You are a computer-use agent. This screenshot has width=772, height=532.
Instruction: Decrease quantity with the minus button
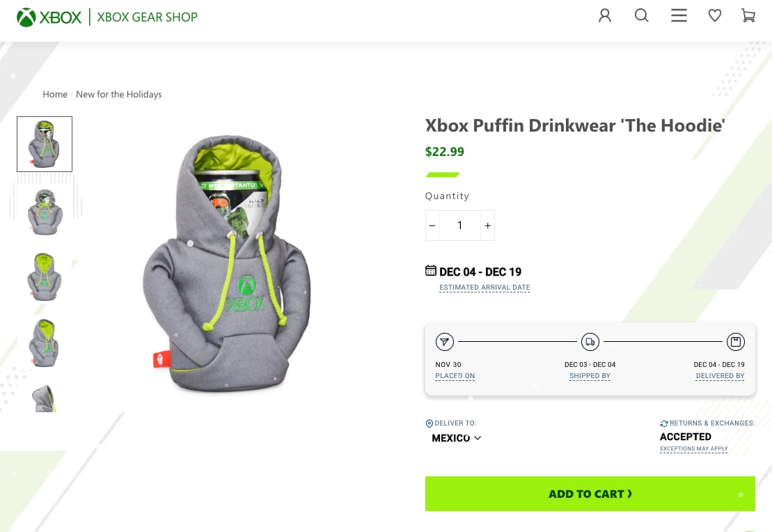432,226
